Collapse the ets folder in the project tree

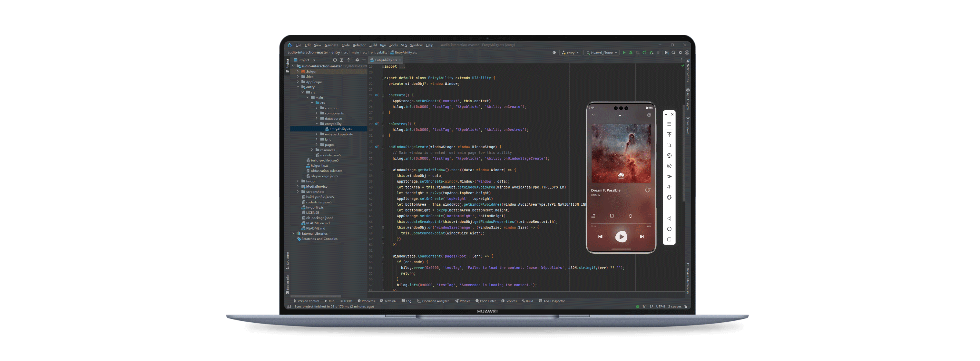coord(313,103)
